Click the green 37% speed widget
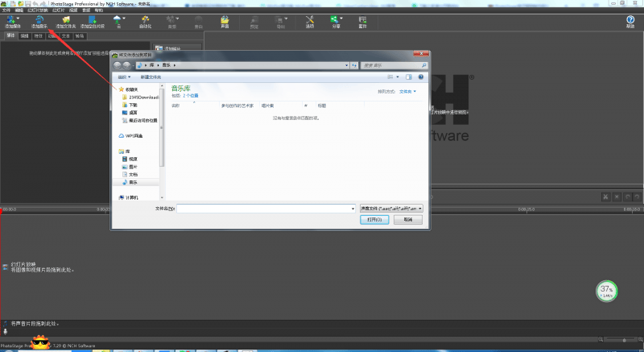This screenshot has width=644, height=352. pos(607,291)
